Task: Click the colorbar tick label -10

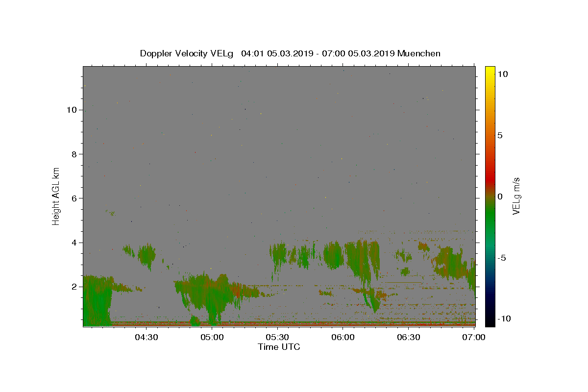Action: pos(504,319)
